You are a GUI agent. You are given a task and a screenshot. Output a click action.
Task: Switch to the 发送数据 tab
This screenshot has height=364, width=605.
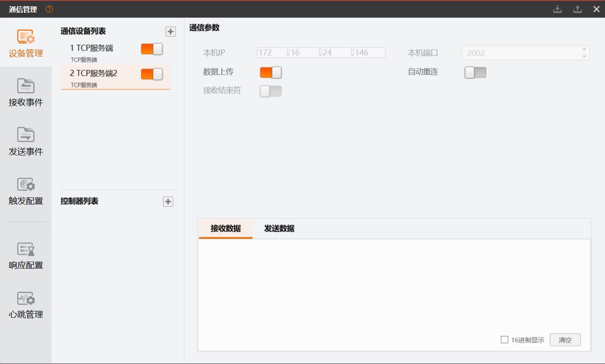pyautogui.click(x=279, y=228)
